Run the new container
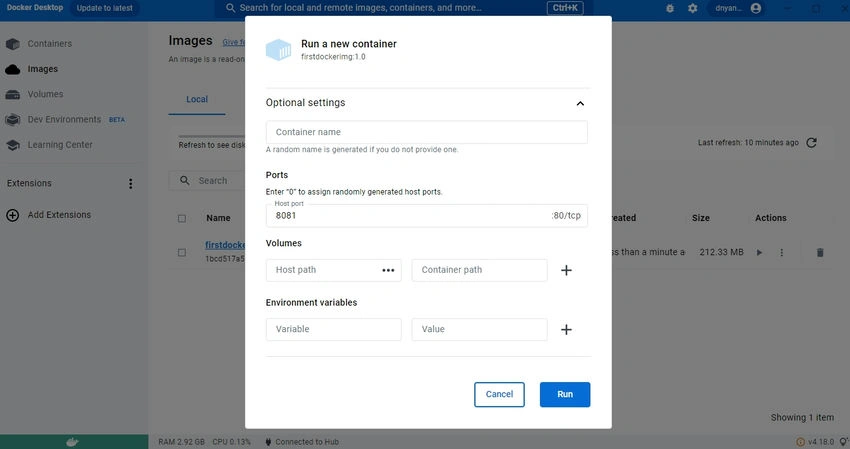 pos(565,394)
